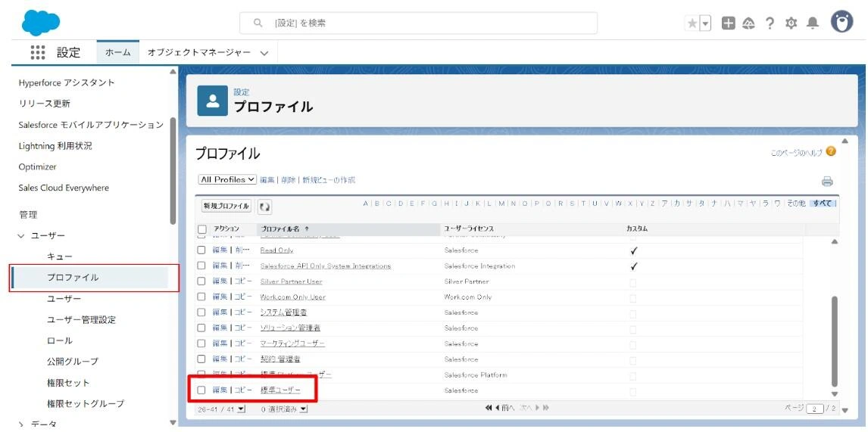Open the 標準ユーザー profile link

(281, 390)
